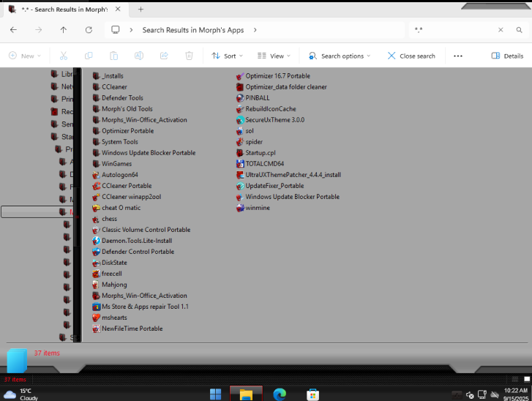Select the TOTALCMD64 floppy icon
Screen dimensions: 532x401
point(240,164)
